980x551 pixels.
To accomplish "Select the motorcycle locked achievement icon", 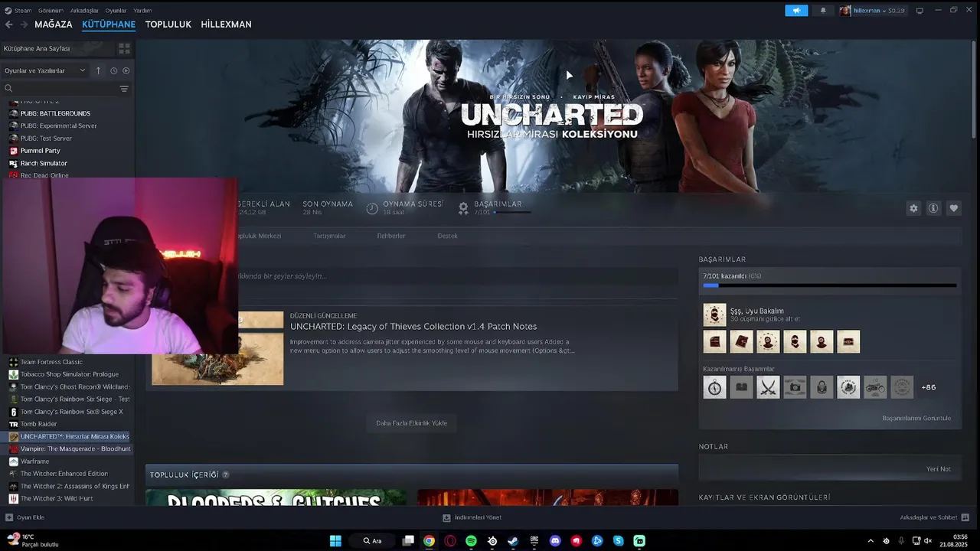I will pos(875,387).
